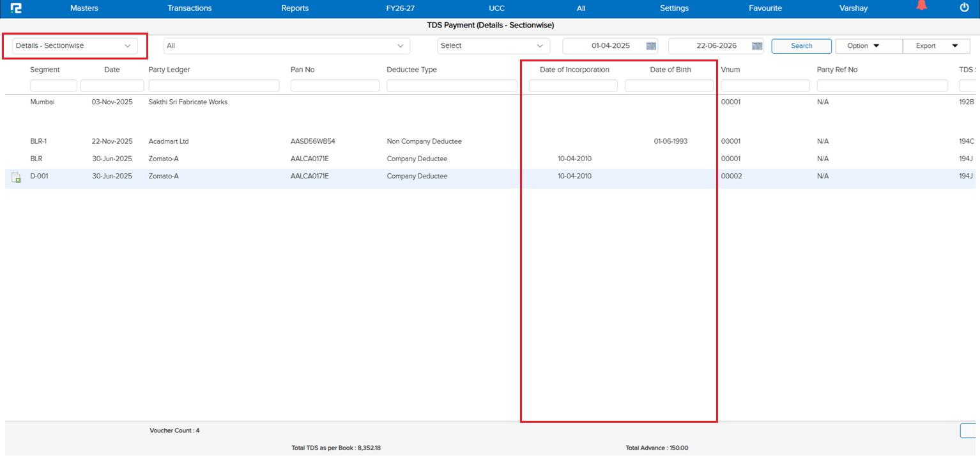This screenshot has width=980, height=456.
Task: Click the green icon beside D-001 row
Action: coord(17,178)
